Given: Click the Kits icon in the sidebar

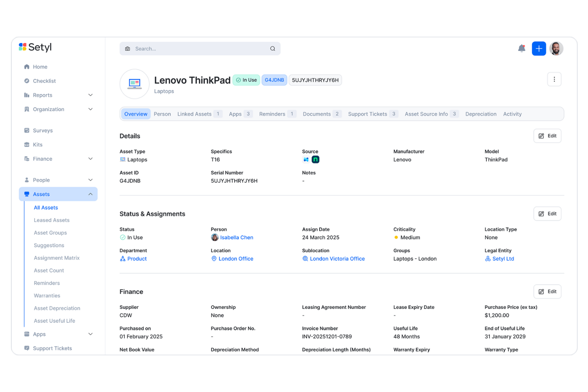Looking at the screenshot, I should point(27,145).
